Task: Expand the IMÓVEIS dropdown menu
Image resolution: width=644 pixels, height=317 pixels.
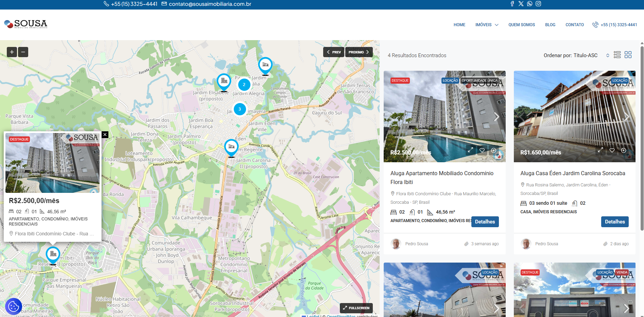Action: [x=487, y=25]
